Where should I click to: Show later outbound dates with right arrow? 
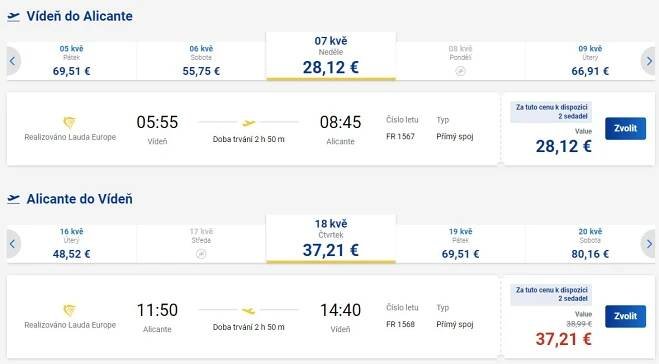(x=648, y=61)
